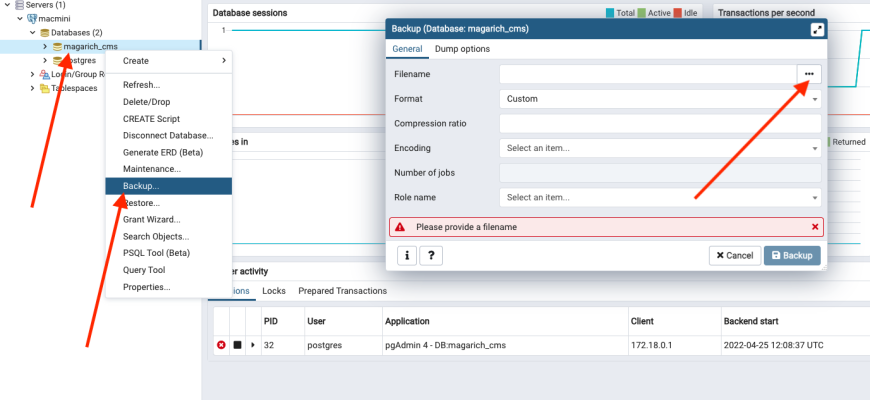Choose Query Tool in the context menu
Image resolution: width=870 pixels, height=400 pixels.
(x=144, y=270)
